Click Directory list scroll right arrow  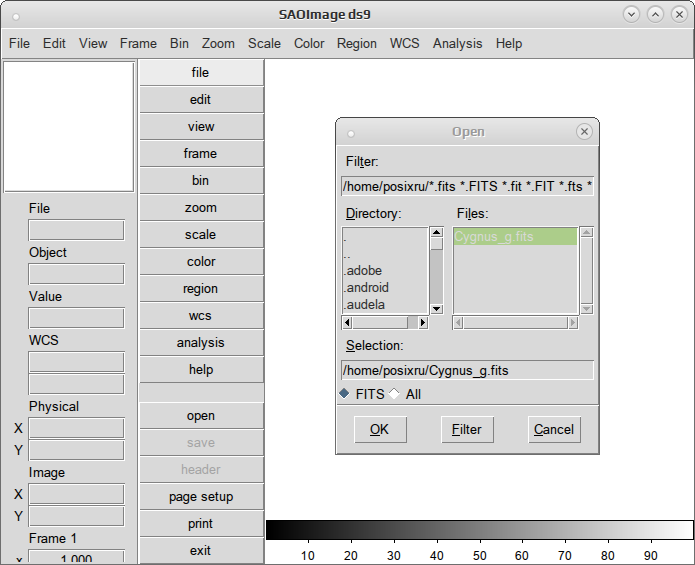(x=423, y=323)
